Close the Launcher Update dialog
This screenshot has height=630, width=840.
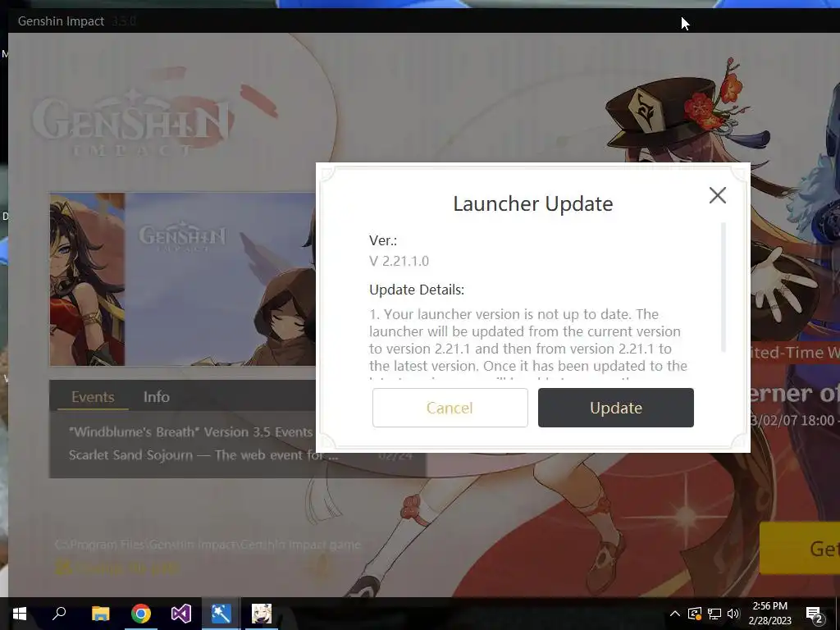coord(717,195)
